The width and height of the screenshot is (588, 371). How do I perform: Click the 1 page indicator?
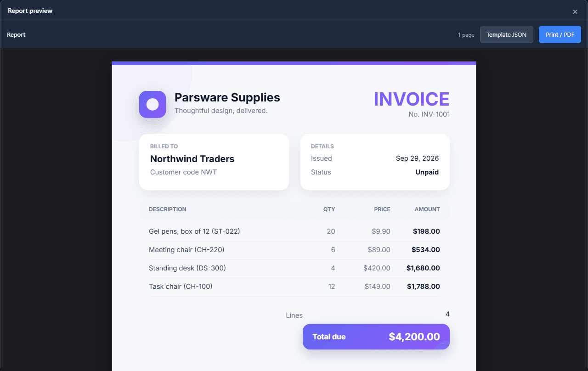click(466, 35)
